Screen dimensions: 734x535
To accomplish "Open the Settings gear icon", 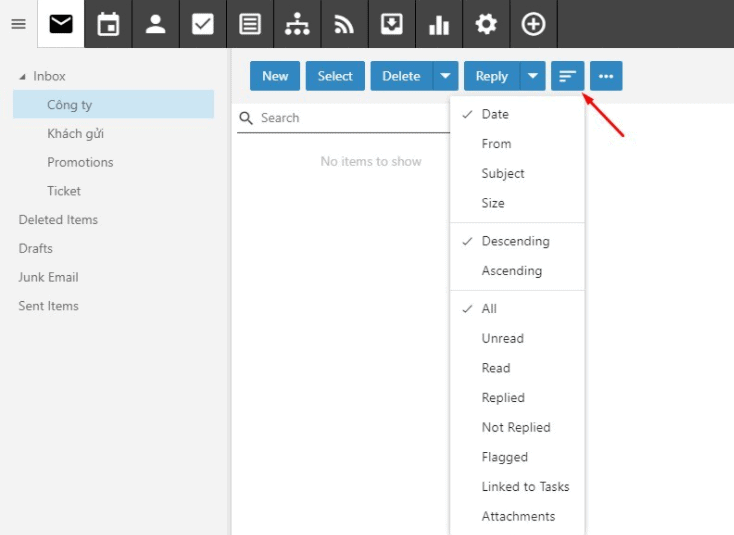I will coord(486,24).
